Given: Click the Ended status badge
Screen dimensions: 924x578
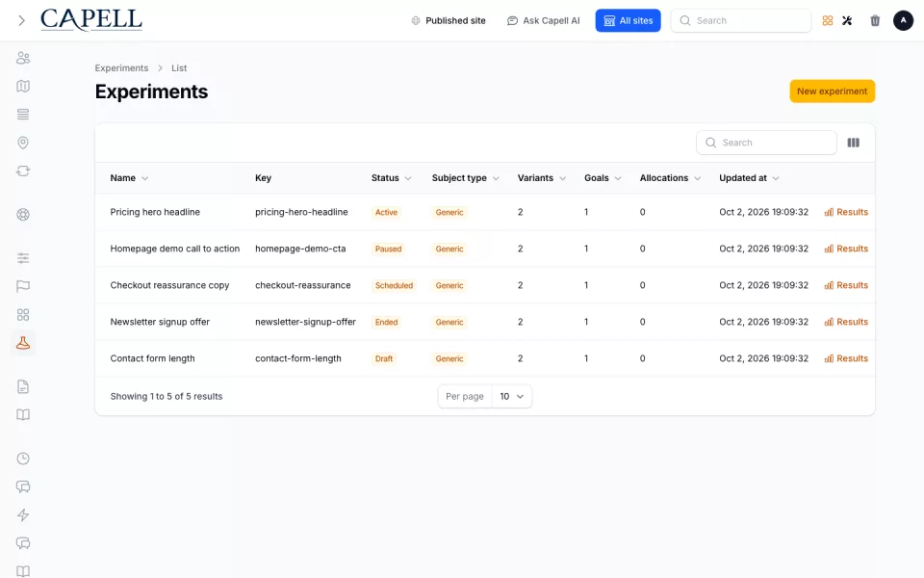Looking at the screenshot, I should tap(387, 322).
